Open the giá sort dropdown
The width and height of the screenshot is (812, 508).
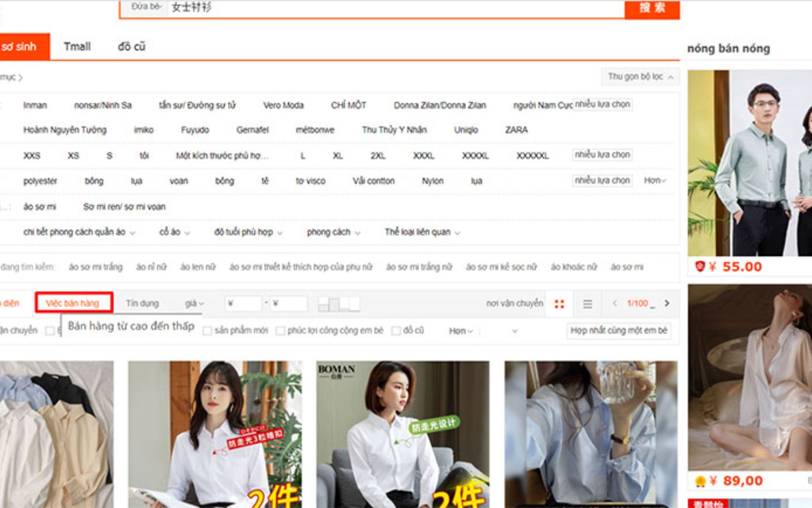tap(194, 303)
